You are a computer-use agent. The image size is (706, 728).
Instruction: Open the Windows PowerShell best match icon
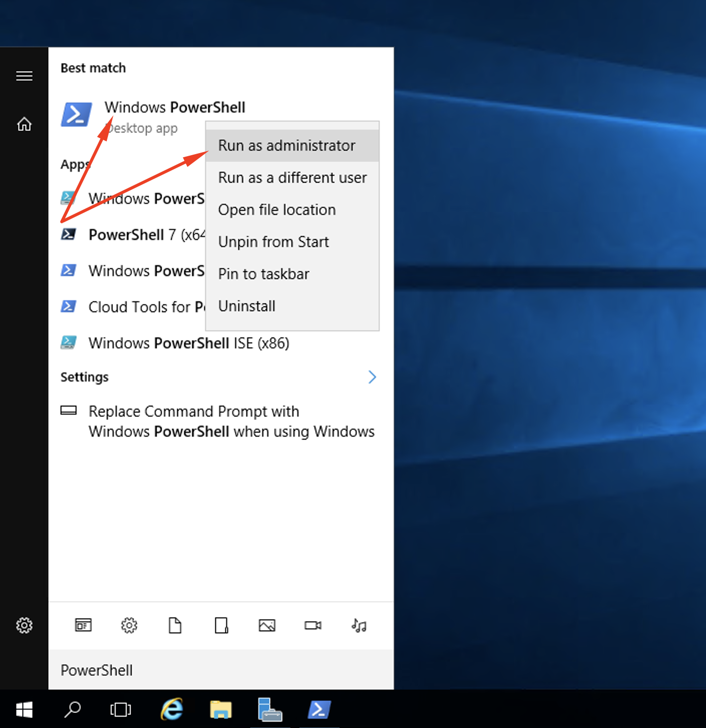point(76,114)
